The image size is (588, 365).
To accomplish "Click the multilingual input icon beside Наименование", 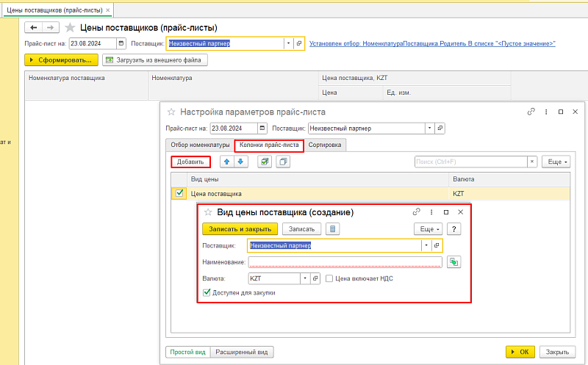I will (453, 261).
